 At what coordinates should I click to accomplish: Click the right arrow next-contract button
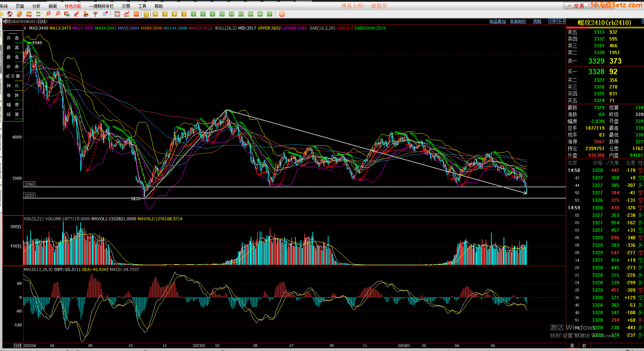[x=557, y=21]
